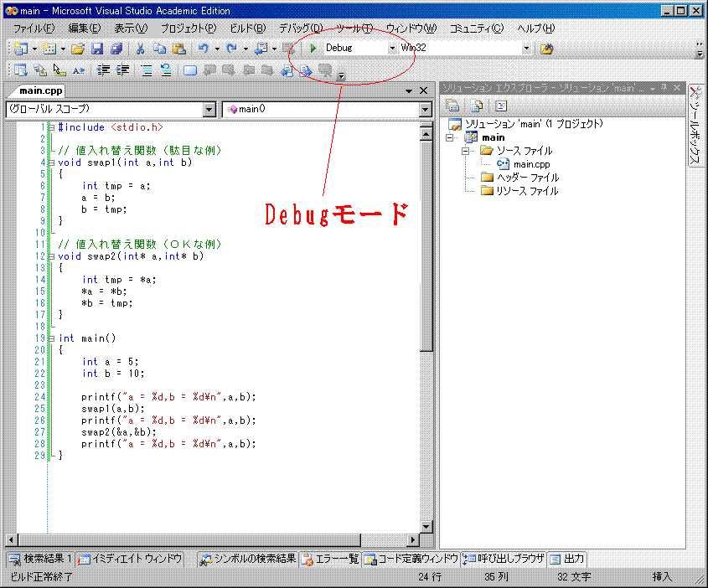Jump to next bookmark in document

(x=307, y=70)
